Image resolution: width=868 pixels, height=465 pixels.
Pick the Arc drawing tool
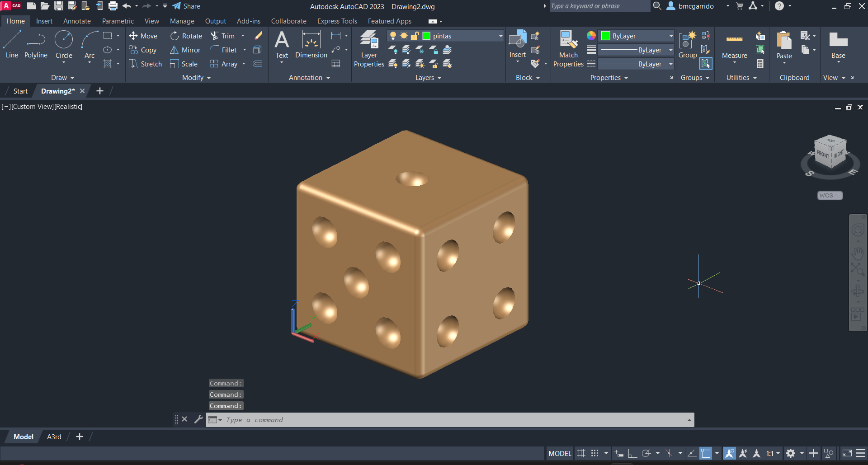pyautogui.click(x=90, y=44)
